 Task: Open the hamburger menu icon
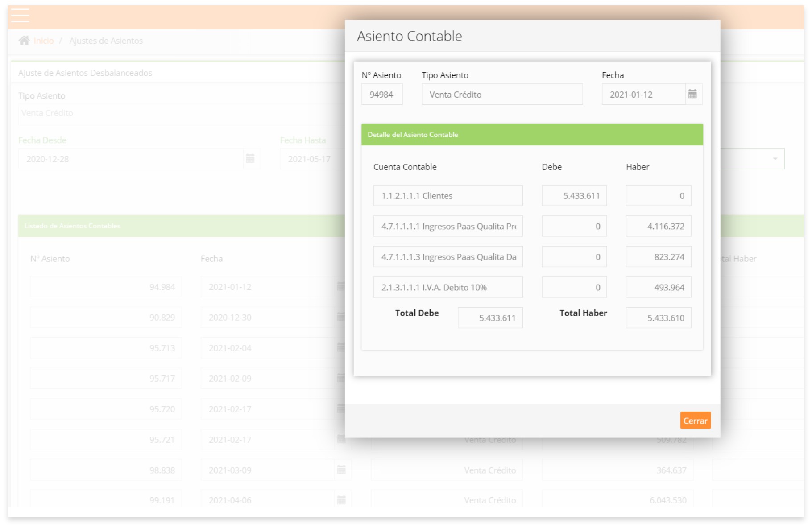tap(20, 15)
